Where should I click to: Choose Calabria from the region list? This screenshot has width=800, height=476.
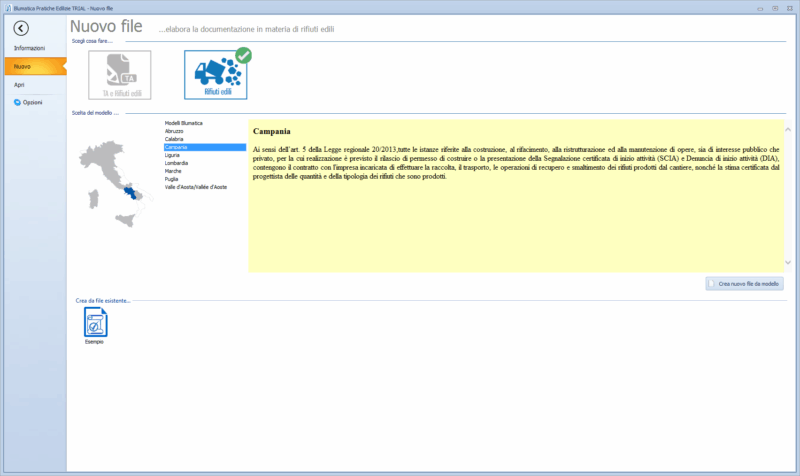tap(175, 139)
